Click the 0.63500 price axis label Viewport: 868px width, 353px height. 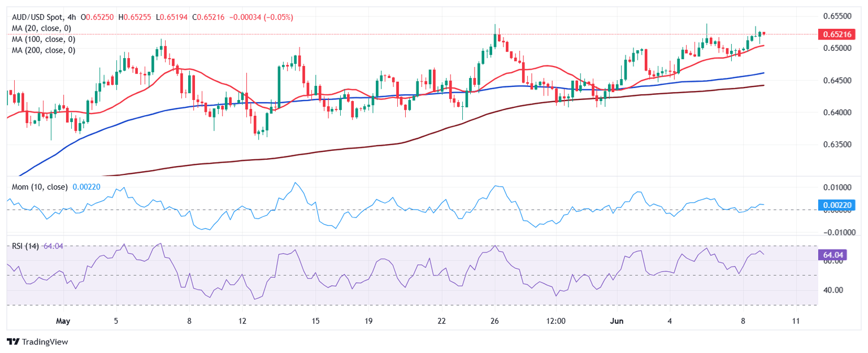pyautogui.click(x=836, y=145)
